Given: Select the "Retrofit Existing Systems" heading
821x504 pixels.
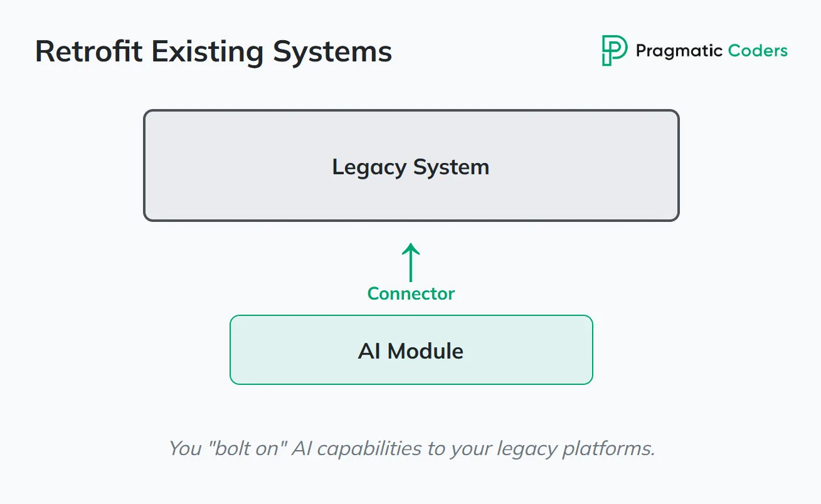Looking at the screenshot, I should tap(213, 51).
